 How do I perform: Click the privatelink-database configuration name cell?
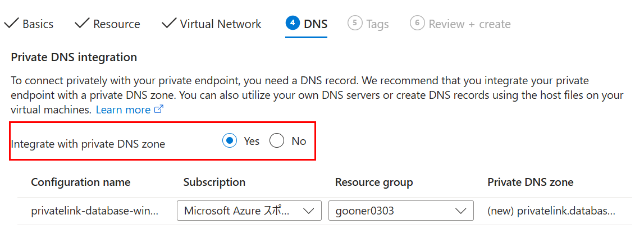coord(94,211)
